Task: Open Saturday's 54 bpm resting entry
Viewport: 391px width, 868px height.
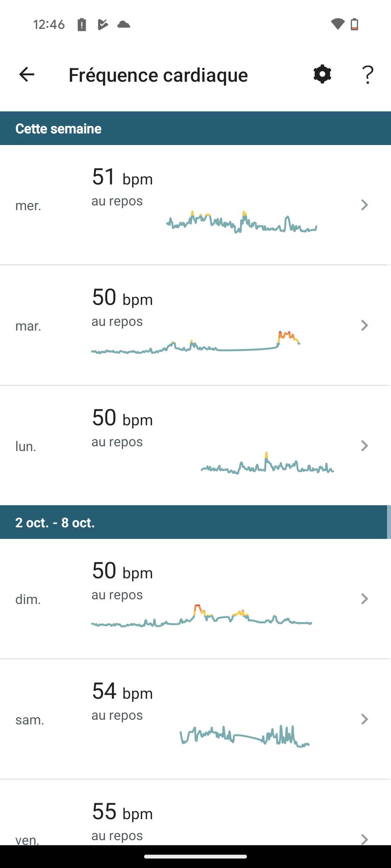Action: pos(122,692)
